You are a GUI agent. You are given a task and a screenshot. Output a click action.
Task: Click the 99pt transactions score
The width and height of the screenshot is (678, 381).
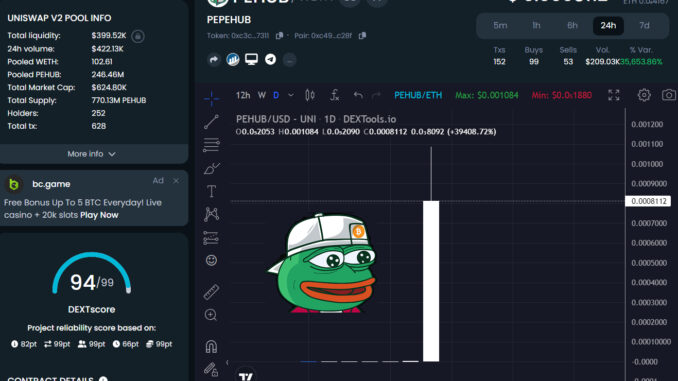[x=57, y=344]
